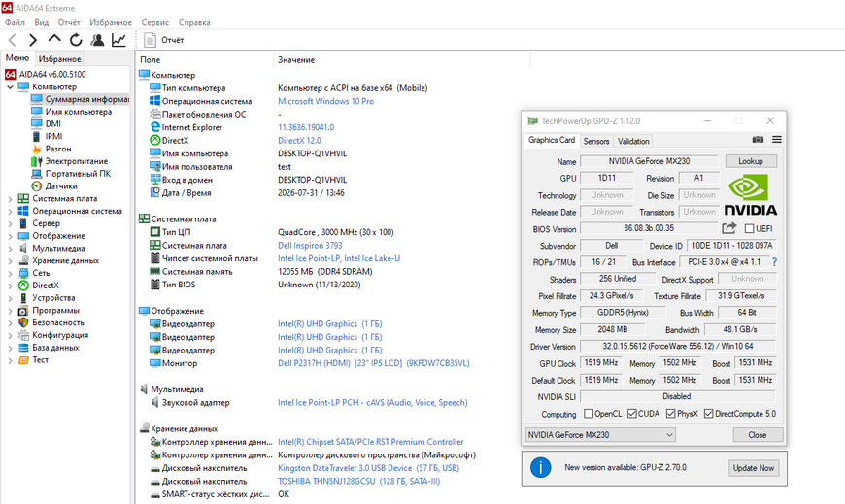Open the user profile toolbar icon
Viewport: 845px width, 504px height.
[x=97, y=40]
